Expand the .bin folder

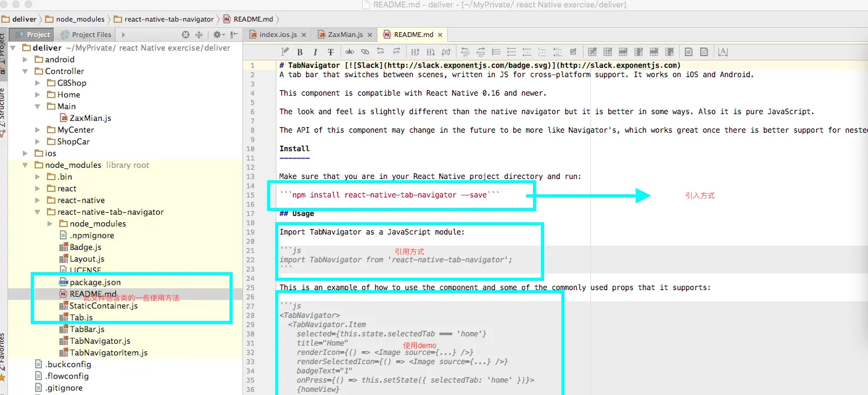click(38, 177)
